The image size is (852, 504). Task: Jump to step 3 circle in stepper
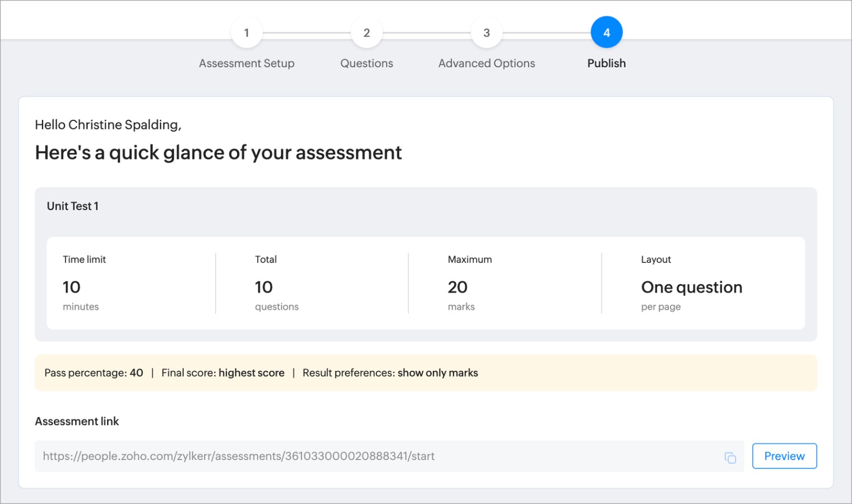[486, 33]
